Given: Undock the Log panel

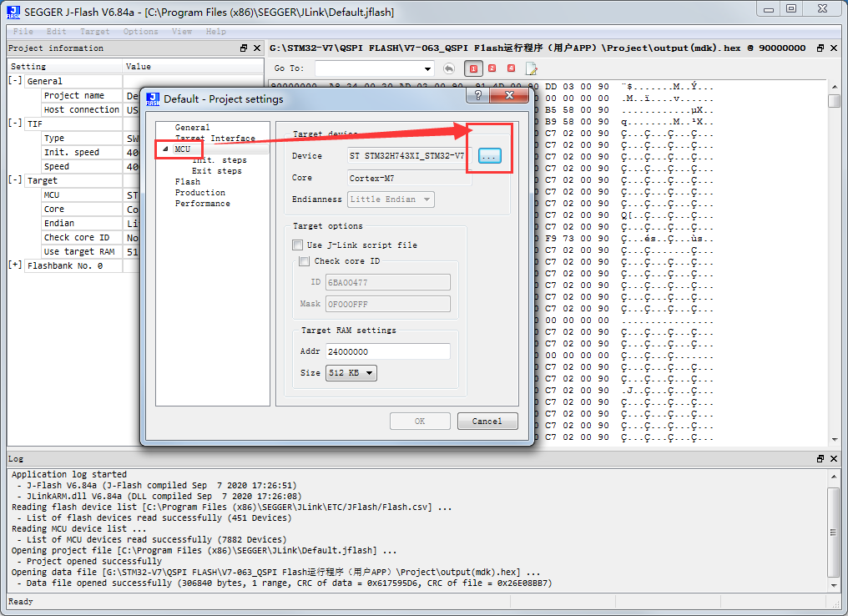Looking at the screenshot, I should coord(820,458).
